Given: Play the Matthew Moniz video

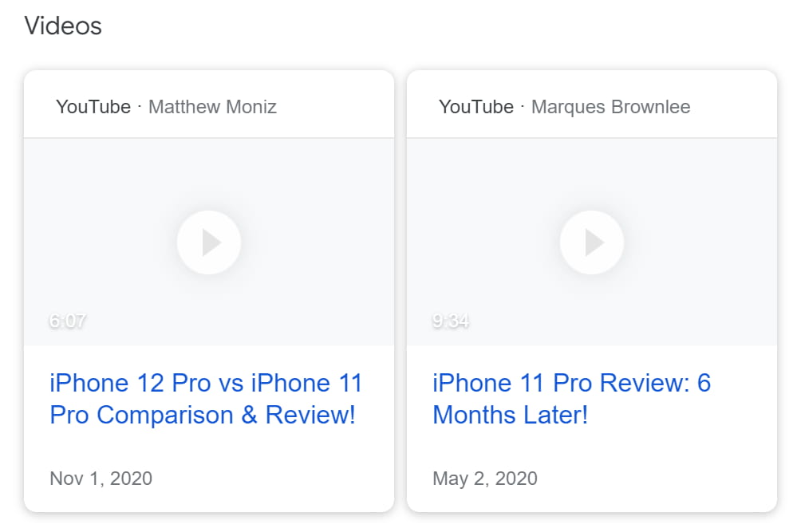Looking at the screenshot, I should (209, 242).
